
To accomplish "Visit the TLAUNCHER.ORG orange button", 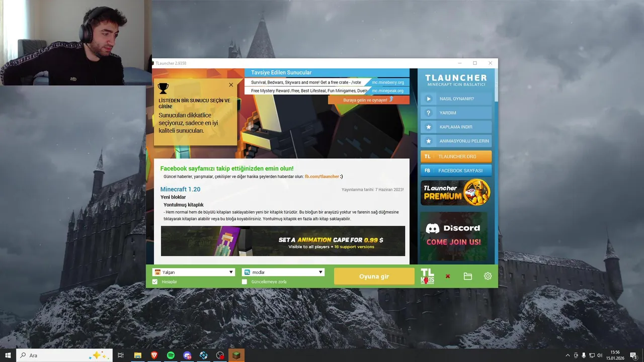I will coord(456,156).
